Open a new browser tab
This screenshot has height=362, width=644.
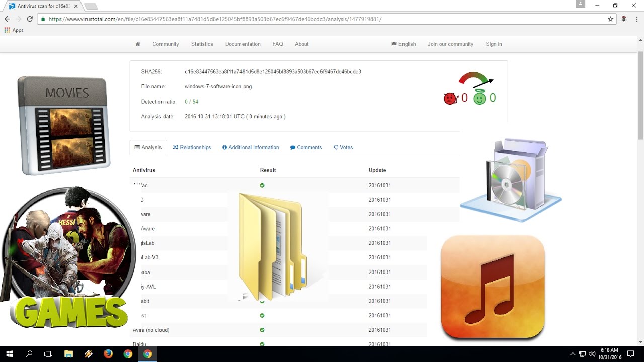tap(91, 6)
